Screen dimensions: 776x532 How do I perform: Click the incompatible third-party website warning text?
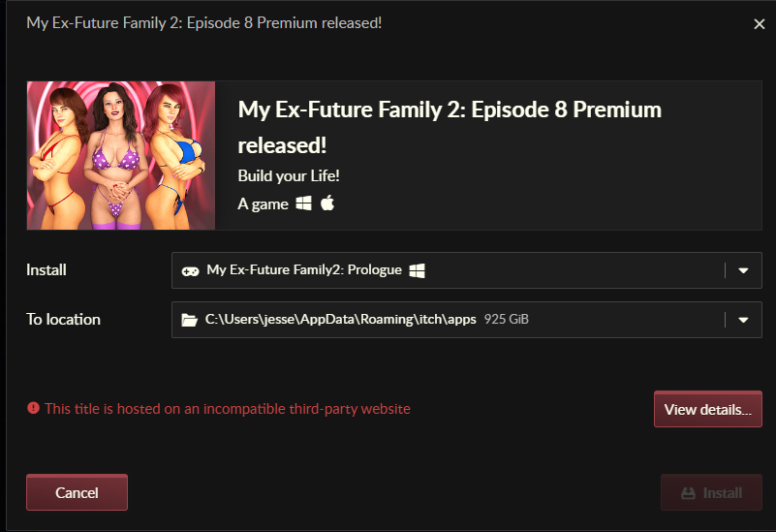pyautogui.click(x=228, y=409)
